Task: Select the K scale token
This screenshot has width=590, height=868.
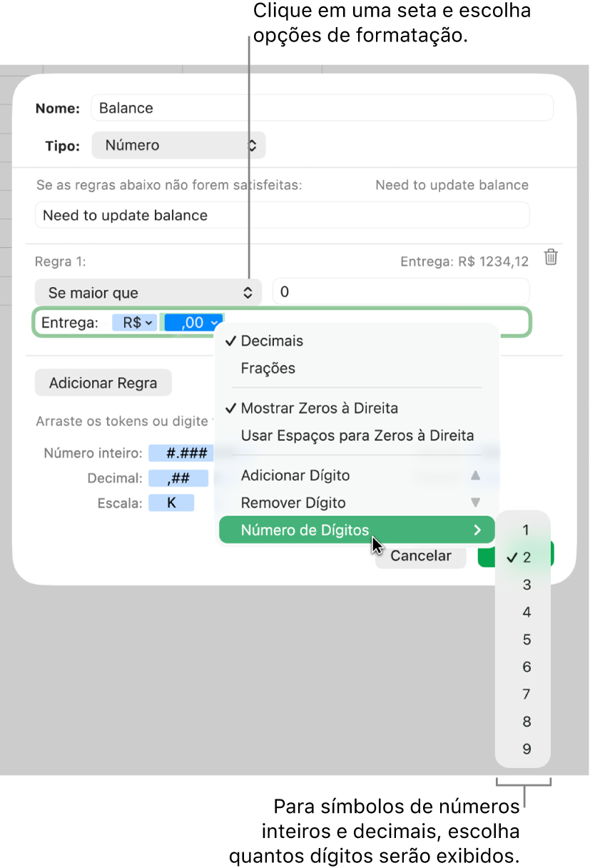Action: pos(172,503)
